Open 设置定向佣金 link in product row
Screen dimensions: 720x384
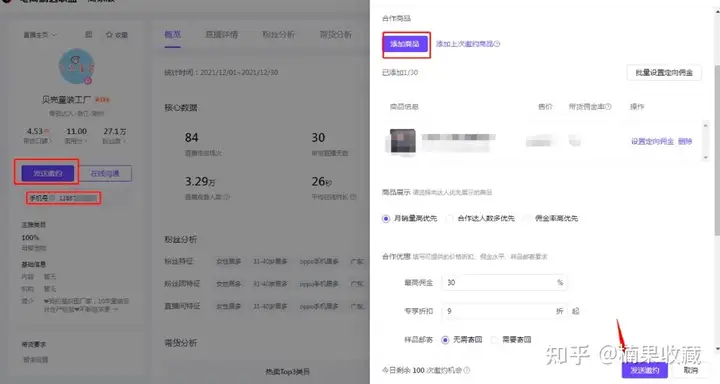(x=652, y=141)
